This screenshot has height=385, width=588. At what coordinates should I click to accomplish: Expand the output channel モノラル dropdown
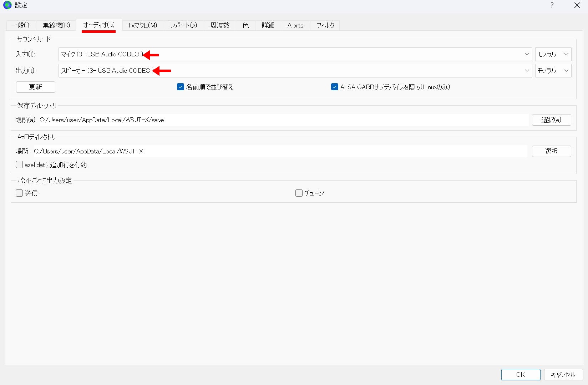click(553, 71)
